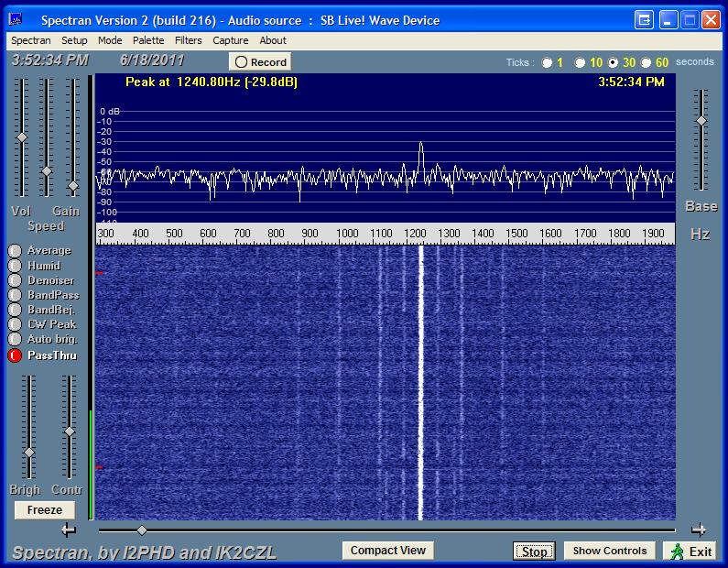Open the Filters menu

tap(188, 40)
